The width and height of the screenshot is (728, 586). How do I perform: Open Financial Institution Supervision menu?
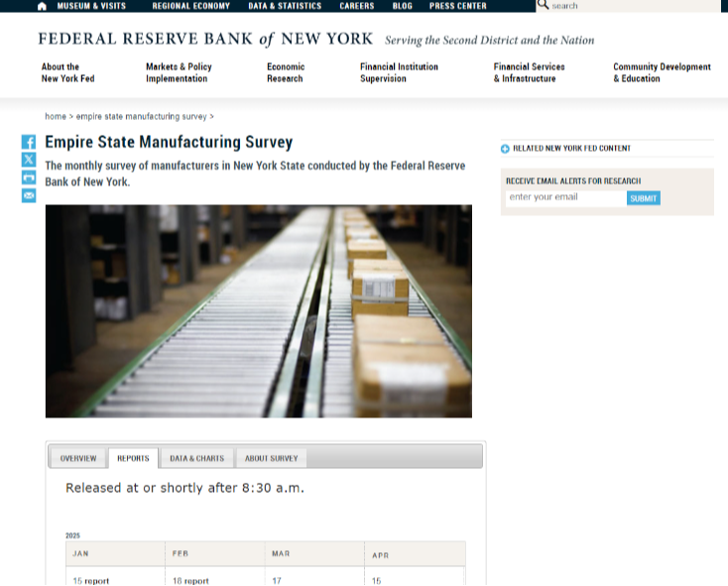(399, 72)
